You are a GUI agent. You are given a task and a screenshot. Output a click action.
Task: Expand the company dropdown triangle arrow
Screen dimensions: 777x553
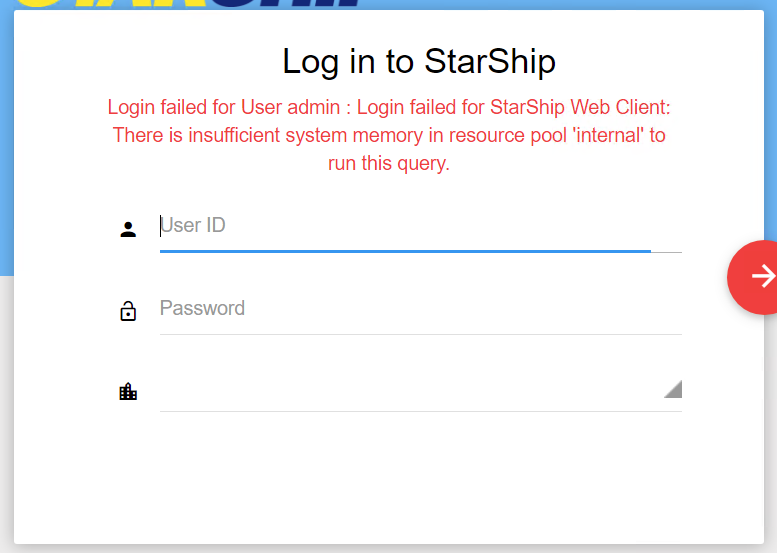[673, 389]
